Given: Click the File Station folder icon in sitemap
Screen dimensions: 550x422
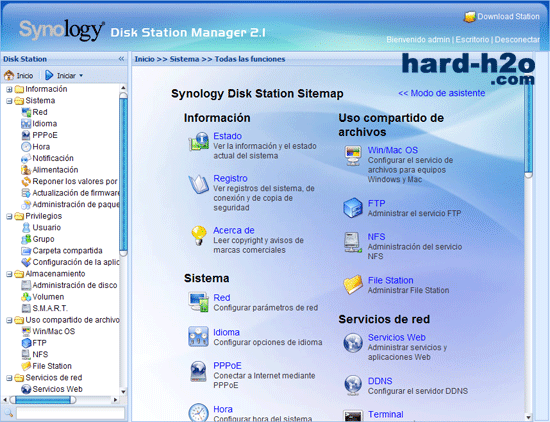Looking at the screenshot, I should point(353,284).
